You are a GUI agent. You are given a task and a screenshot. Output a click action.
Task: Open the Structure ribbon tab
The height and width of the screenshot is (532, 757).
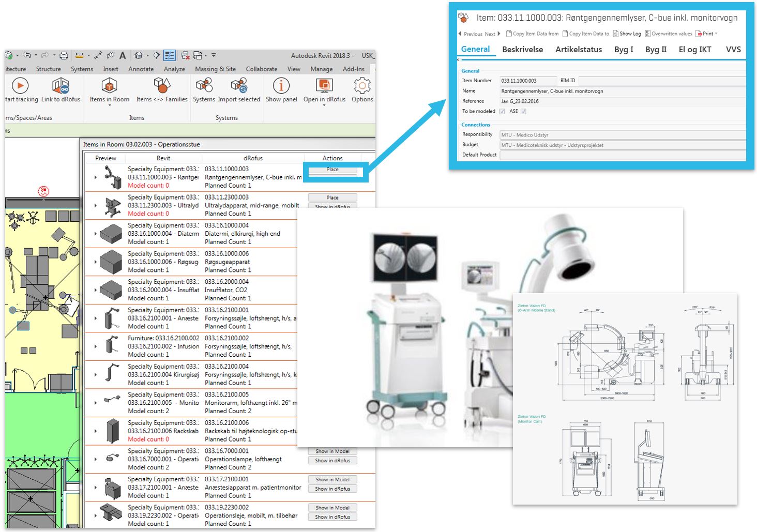pyautogui.click(x=49, y=69)
